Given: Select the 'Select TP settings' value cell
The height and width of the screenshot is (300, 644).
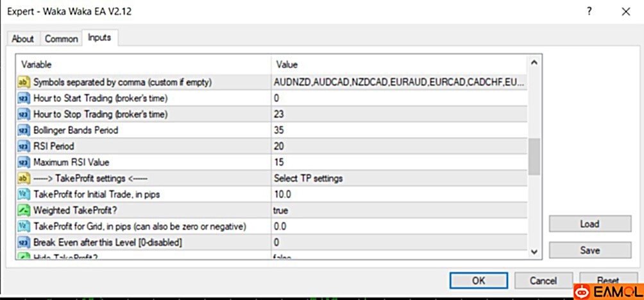Looking at the screenshot, I should pos(399,178).
